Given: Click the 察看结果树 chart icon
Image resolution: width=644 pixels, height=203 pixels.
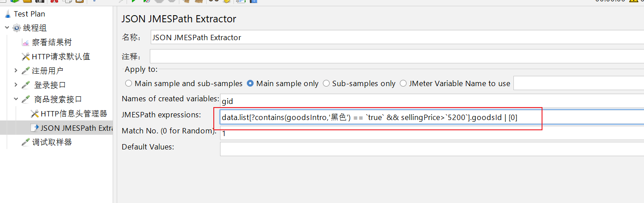Looking at the screenshot, I should coord(25,42).
